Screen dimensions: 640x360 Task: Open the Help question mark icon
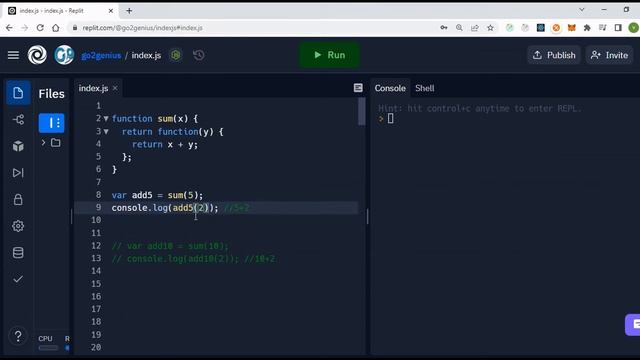18,336
